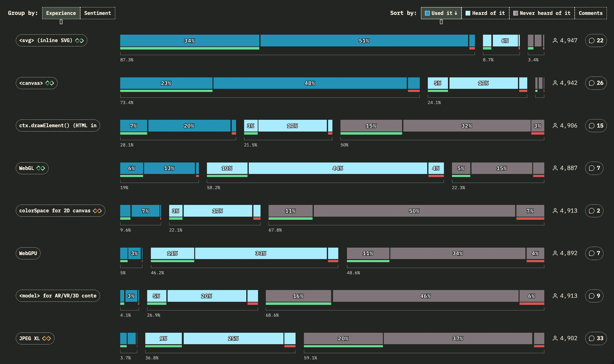Screen dimensions: 614x364
Task: Click the 44% heard-of-it bar for WebGL
Action: (x=338, y=168)
